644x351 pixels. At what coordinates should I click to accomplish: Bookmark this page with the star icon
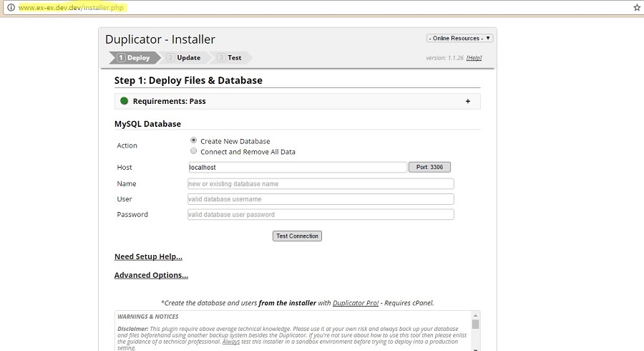point(637,7)
